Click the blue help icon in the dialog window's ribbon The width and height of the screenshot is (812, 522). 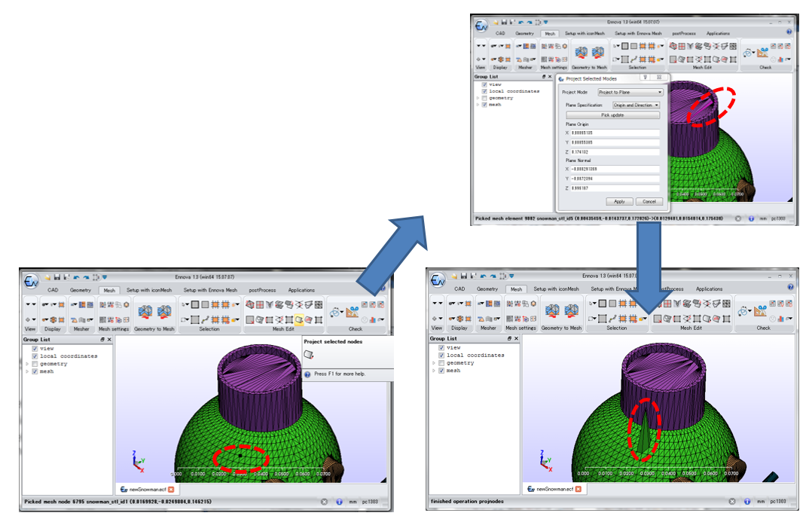789,32
